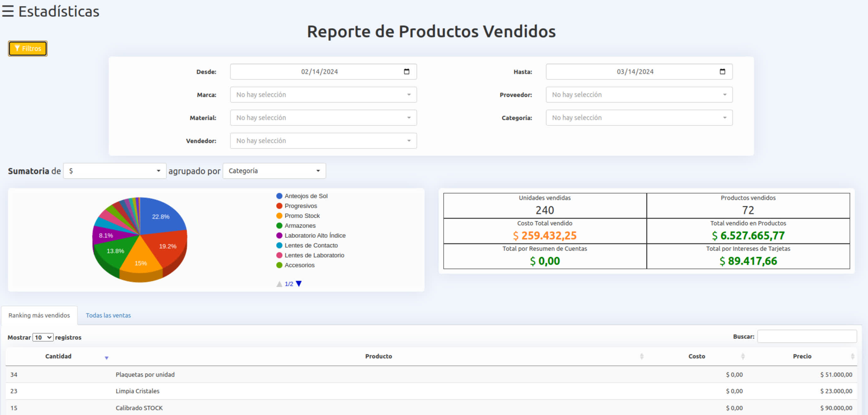Click the $ 51.000,00 price cell
Image resolution: width=868 pixels, height=415 pixels.
pyautogui.click(x=836, y=375)
